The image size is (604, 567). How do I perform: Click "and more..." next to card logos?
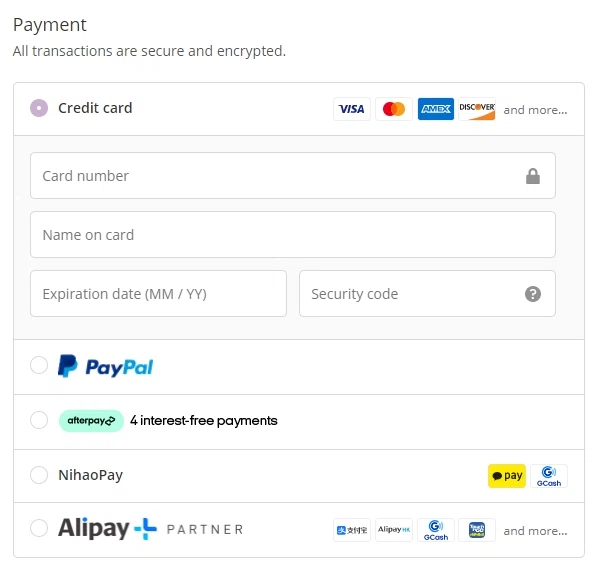(x=535, y=110)
